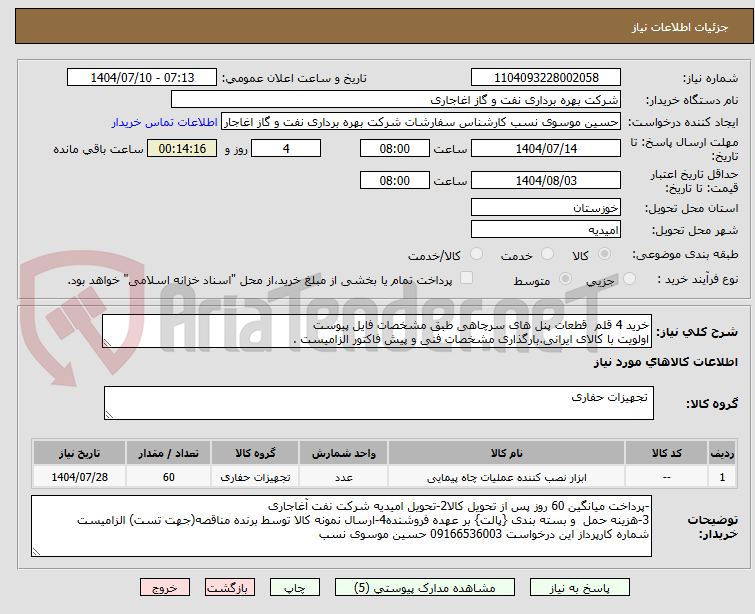Click the 'پاسخ به نیاز' button
The image size is (755, 614).
point(580,588)
